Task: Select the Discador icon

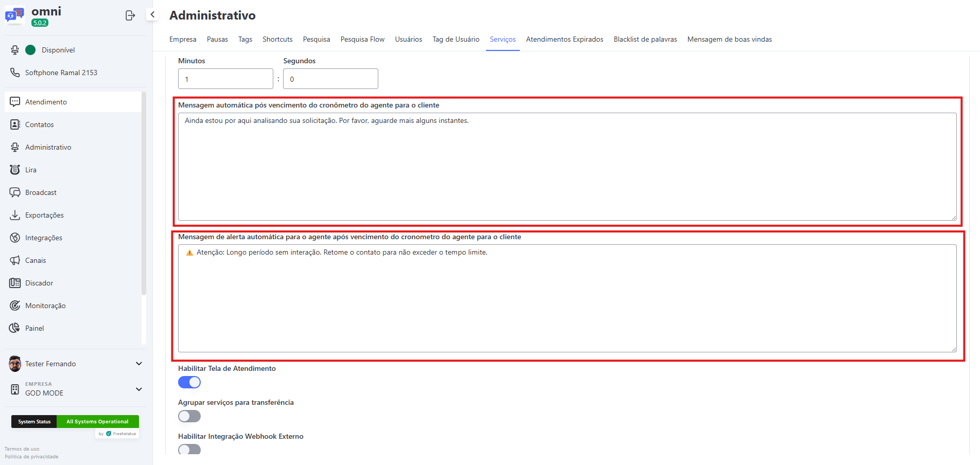Action: (x=15, y=282)
